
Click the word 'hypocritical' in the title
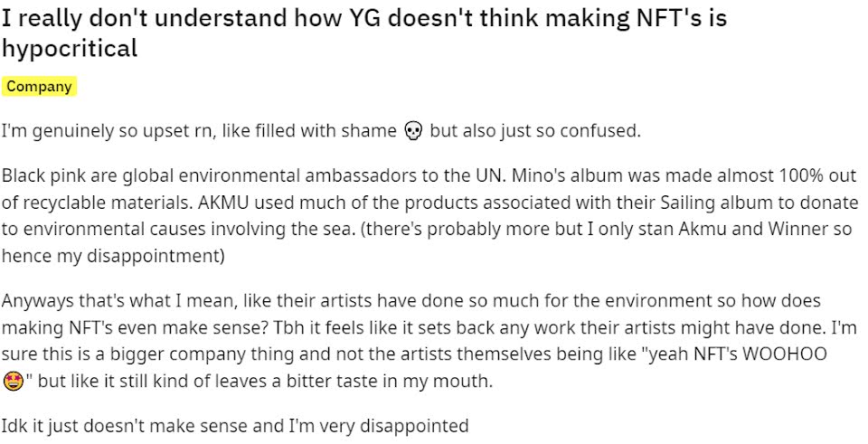pyautogui.click(x=70, y=48)
